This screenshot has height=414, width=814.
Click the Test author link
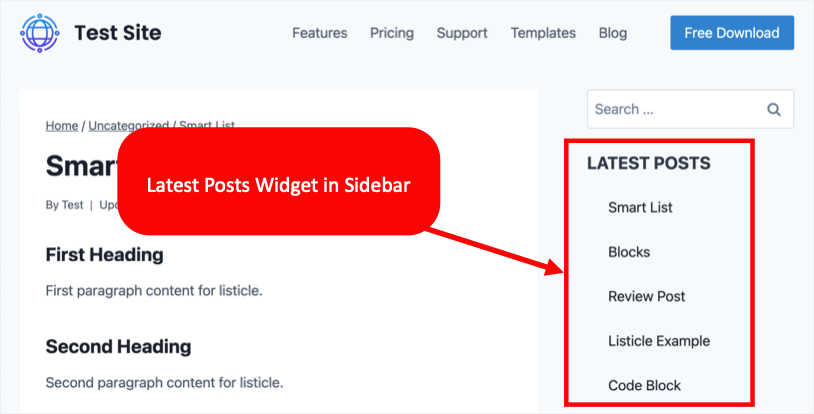pos(72,205)
